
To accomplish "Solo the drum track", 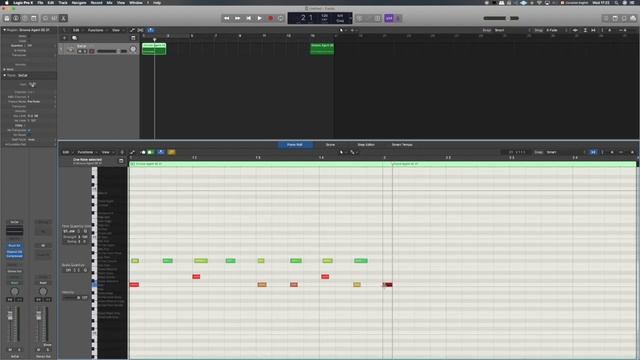I will pos(85,51).
